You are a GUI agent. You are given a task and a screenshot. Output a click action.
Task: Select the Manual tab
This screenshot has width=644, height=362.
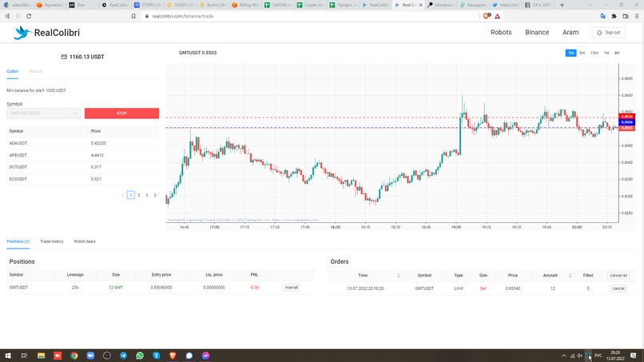click(35, 71)
